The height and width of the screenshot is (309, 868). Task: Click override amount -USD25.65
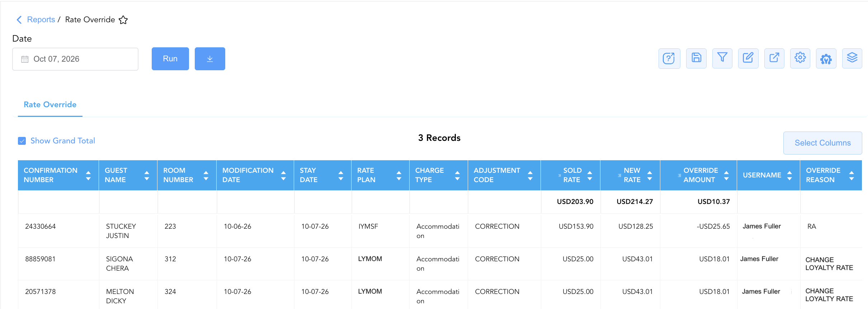pyautogui.click(x=713, y=227)
